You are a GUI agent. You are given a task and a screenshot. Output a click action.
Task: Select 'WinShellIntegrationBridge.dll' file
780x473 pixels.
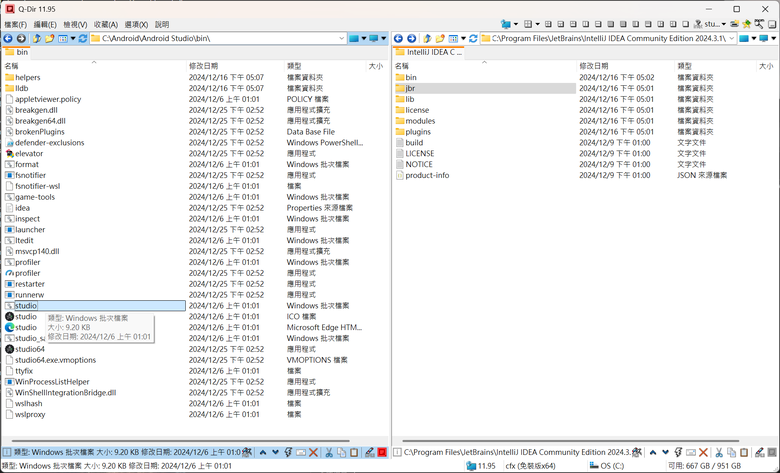click(x=65, y=393)
